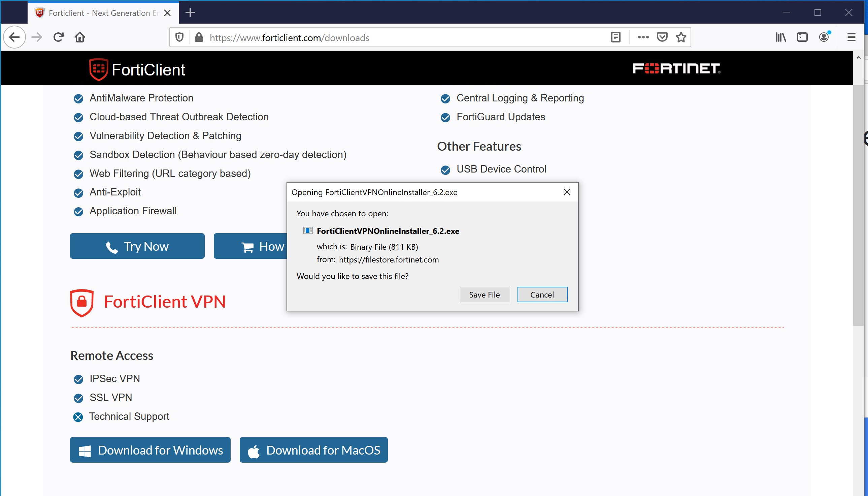Click the Fortinet logo in header
Viewport: 868px width, 496px height.
(676, 68)
